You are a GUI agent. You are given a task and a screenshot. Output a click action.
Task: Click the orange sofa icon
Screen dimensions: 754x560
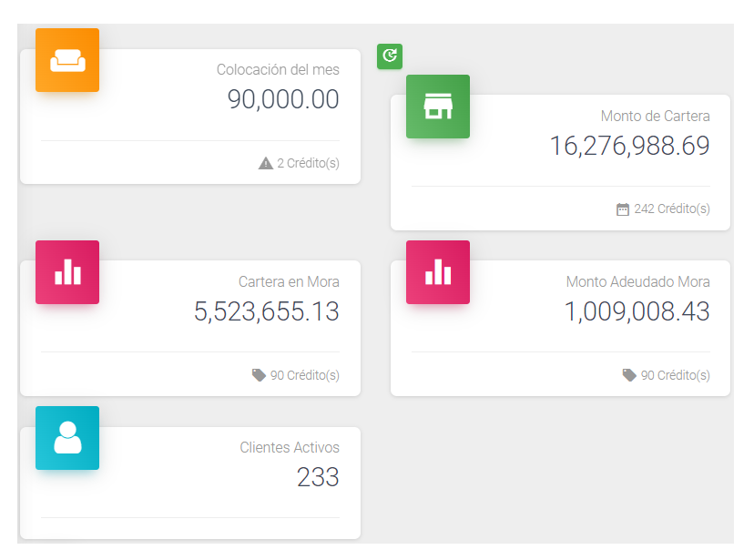67,60
